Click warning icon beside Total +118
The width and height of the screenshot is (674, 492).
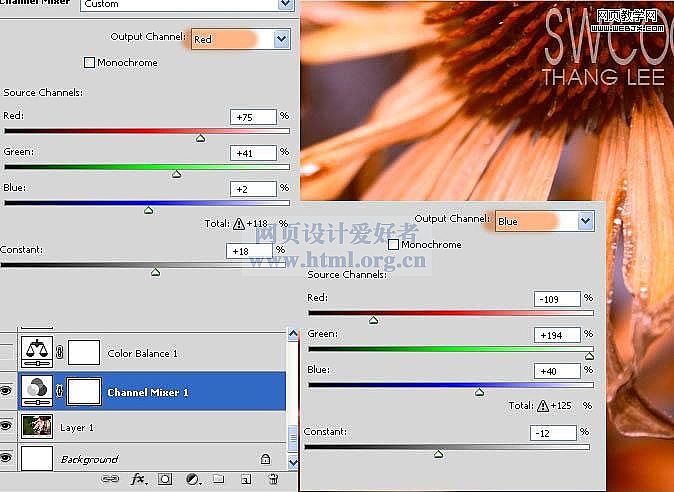coord(239,224)
